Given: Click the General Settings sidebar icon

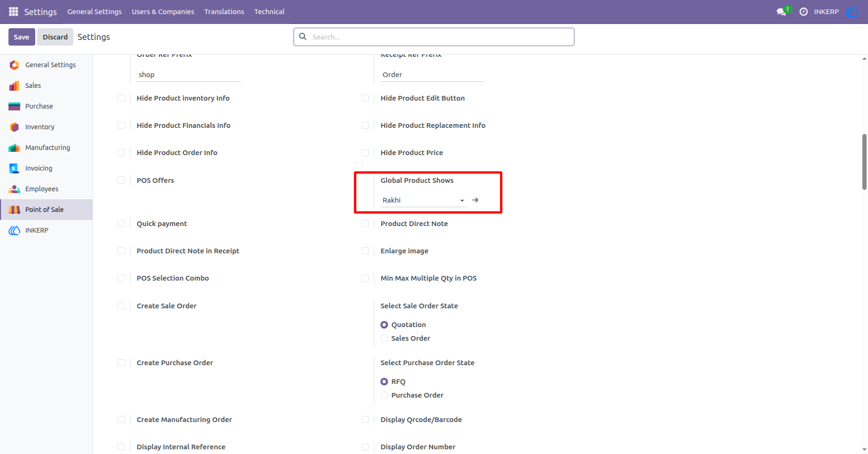Looking at the screenshot, I should pos(15,65).
